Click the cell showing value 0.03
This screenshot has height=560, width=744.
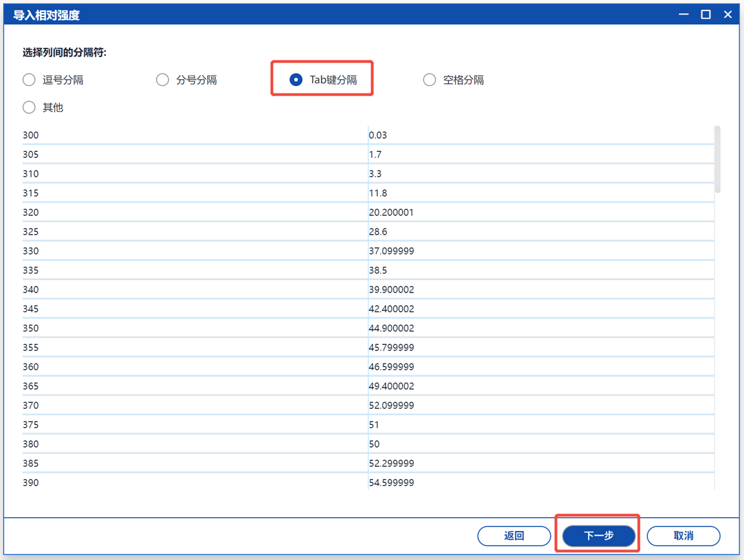[x=378, y=135]
